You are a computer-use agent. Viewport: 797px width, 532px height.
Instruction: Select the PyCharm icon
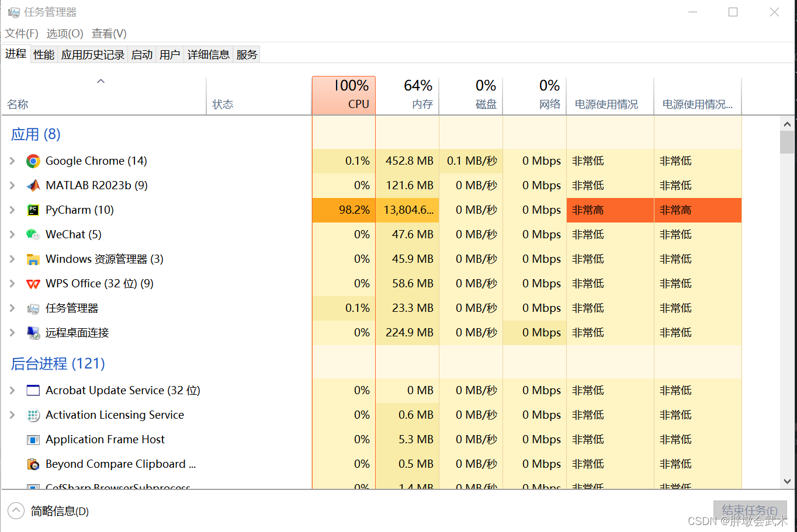click(x=33, y=210)
